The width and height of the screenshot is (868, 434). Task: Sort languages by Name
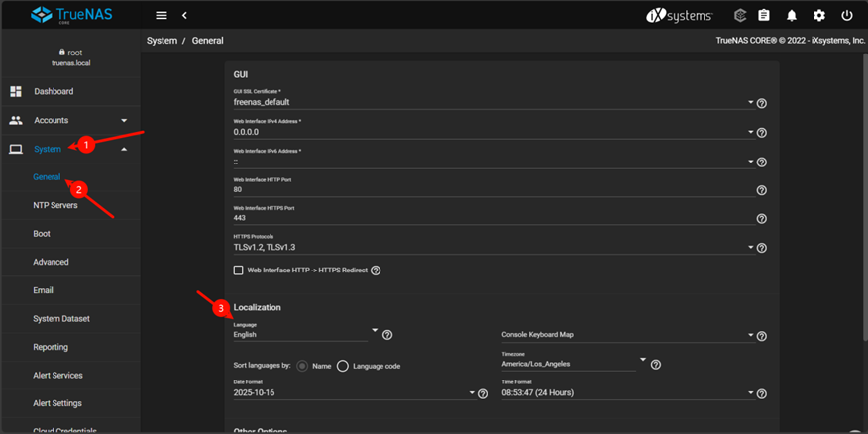[x=302, y=366]
